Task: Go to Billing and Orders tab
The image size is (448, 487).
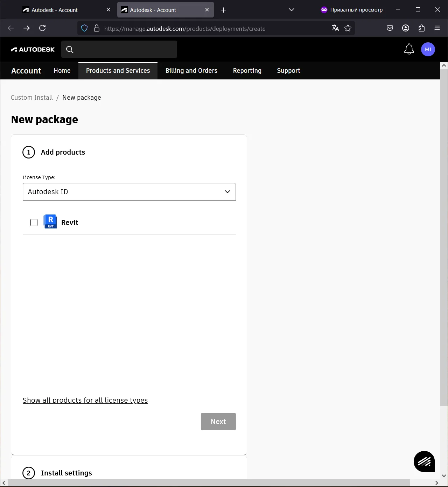Action: click(191, 71)
